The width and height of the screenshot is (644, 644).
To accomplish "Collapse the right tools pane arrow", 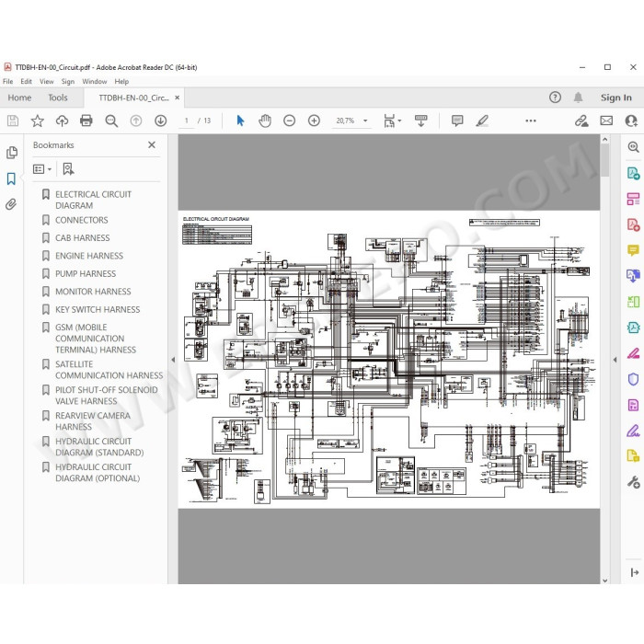I will click(x=615, y=360).
